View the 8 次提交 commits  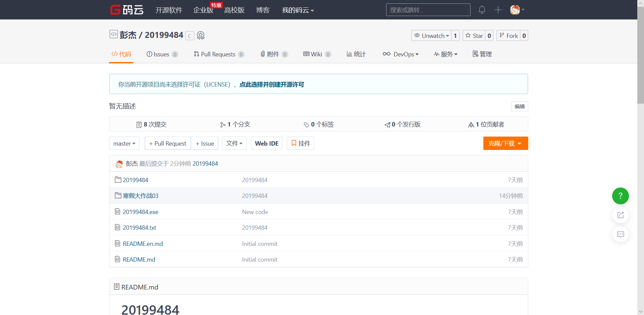[151, 124]
